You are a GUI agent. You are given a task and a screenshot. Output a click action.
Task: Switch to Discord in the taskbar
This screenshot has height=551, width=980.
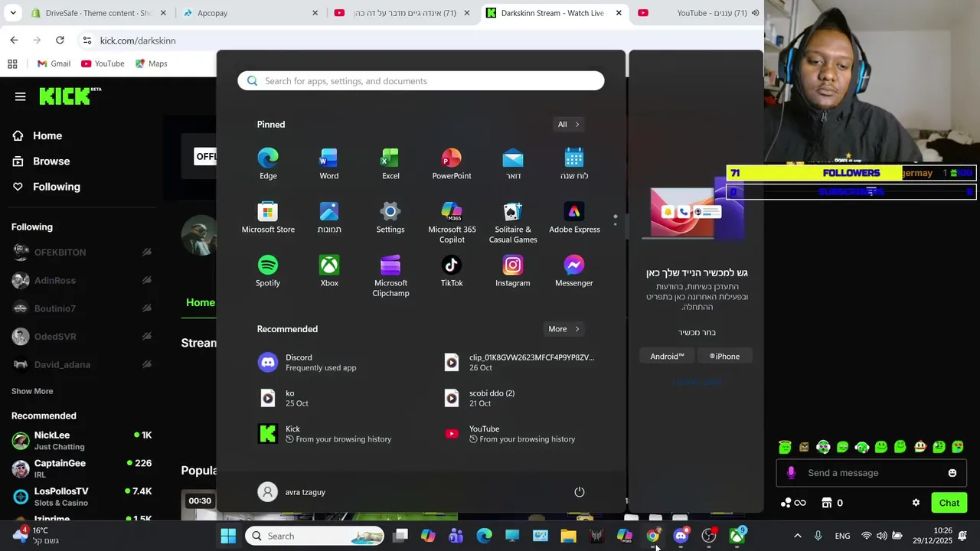pos(681,536)
